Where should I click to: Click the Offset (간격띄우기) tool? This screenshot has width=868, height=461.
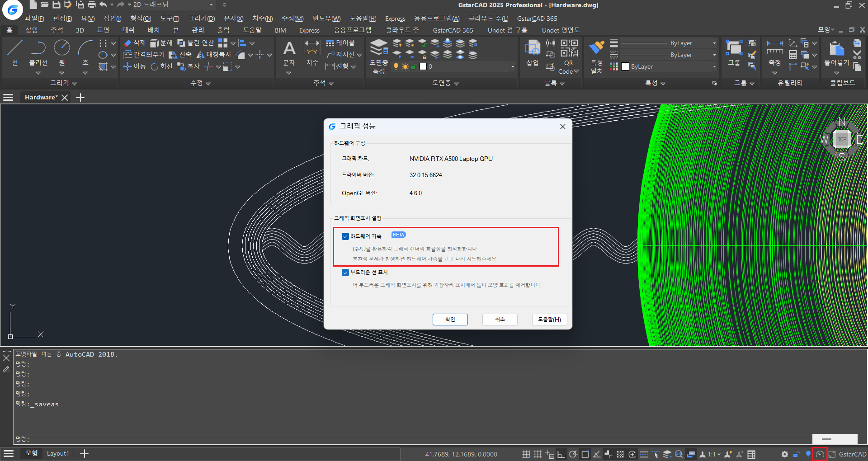point(144,55)
